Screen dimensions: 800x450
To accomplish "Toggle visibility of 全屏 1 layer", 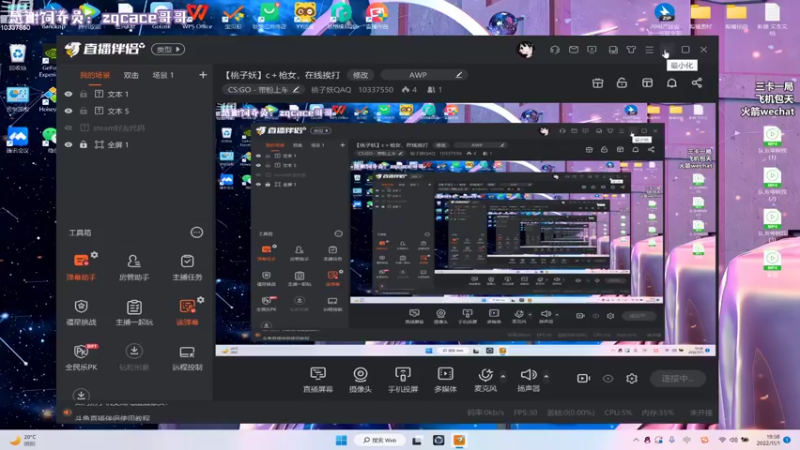I will pos(68,145).
